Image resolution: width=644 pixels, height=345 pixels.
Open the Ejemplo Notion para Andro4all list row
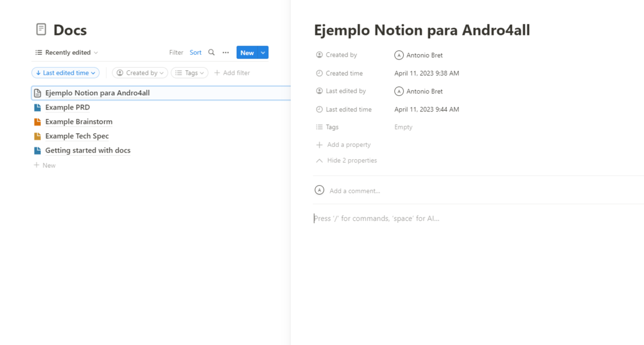[x=161, y=93]
